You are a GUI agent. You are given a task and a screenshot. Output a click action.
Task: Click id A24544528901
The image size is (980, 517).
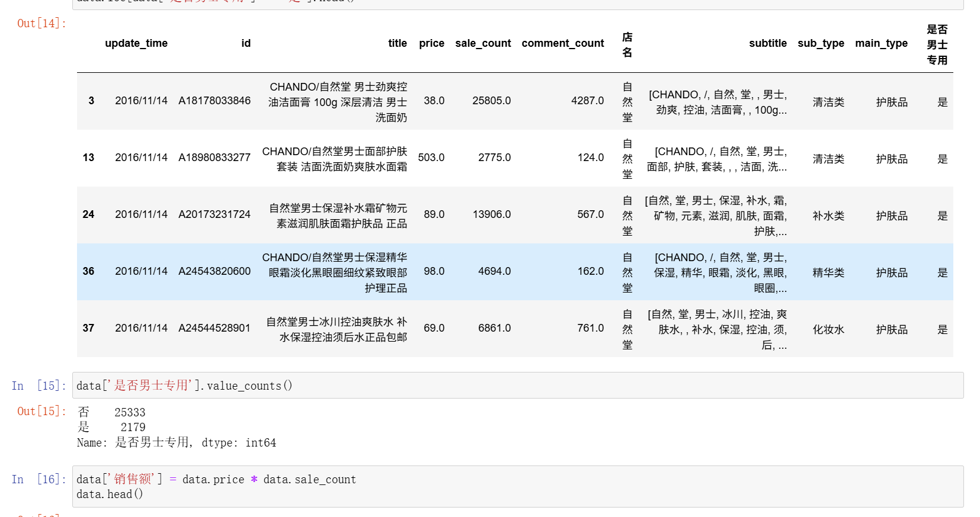214,328
